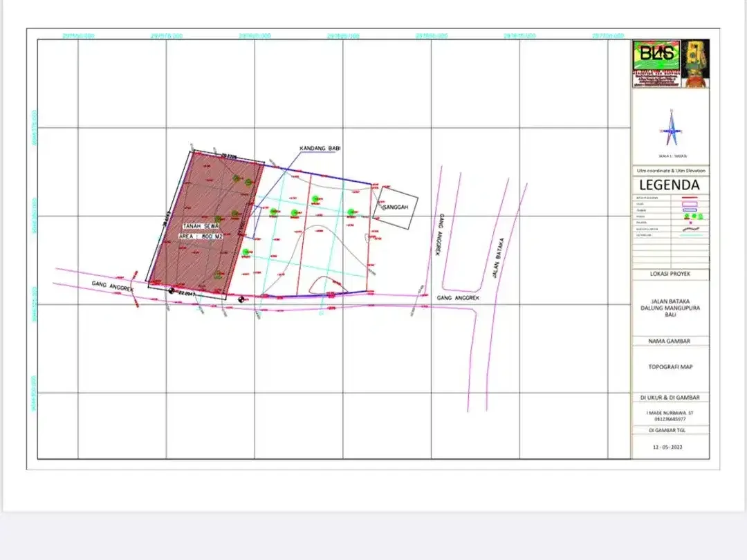Click the benchmark symbol beside the 22.2047 dimension
The width and height of the screenshot is (747, 560).
[x=172, y=290]
